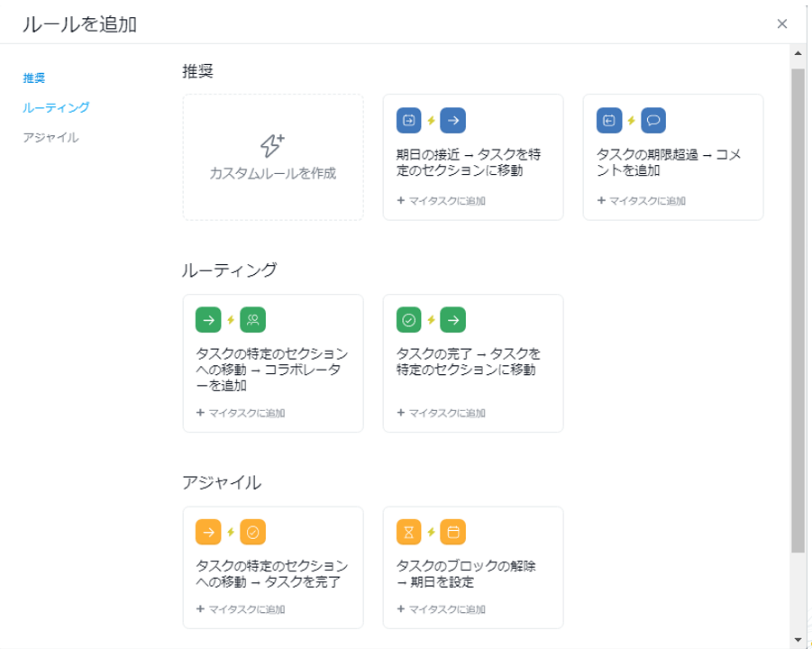The image size is (812, 649).
Task: Click the 推奨 section heading
Action: 198,71
